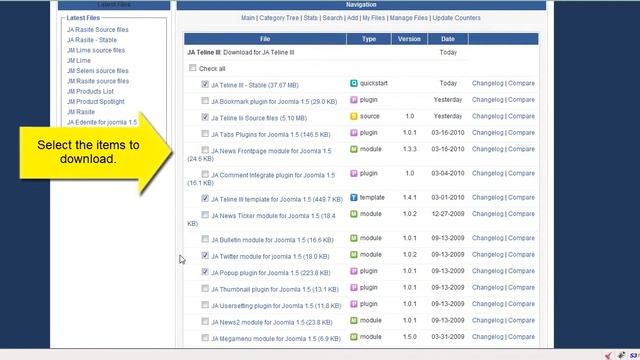The width and height of the screenshot is (640, 360).
Task: Open Main in the navigation bar
Action: (248, 18)
